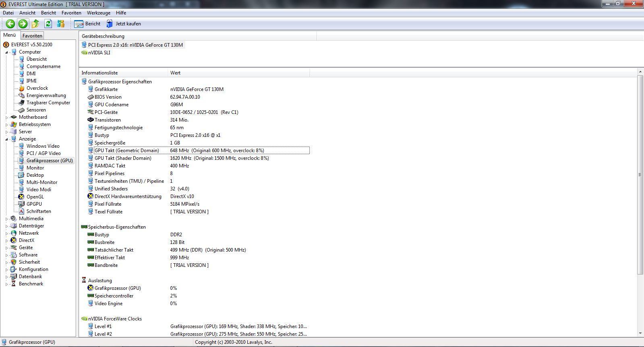
Task: Switch to the Menü tab
Action: click(x=9, y=35)
